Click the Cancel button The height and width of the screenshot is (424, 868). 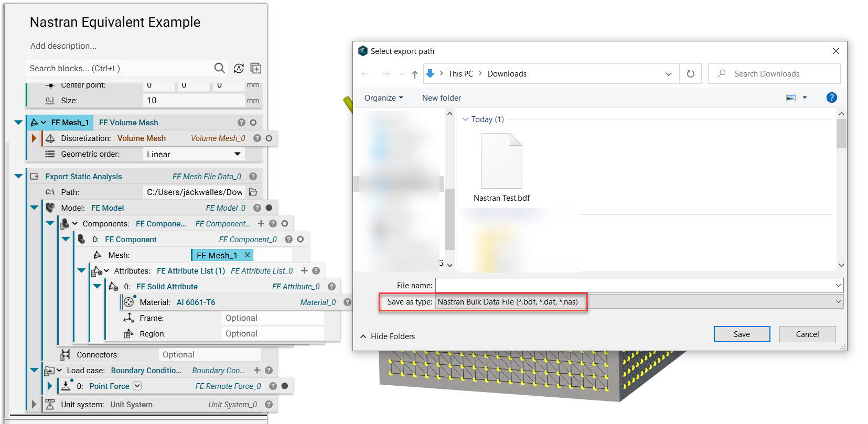807,334
